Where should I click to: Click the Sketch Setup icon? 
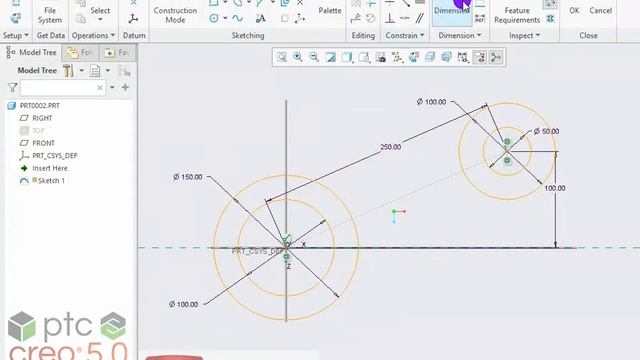pyautogui.click(x=16, y=18)
